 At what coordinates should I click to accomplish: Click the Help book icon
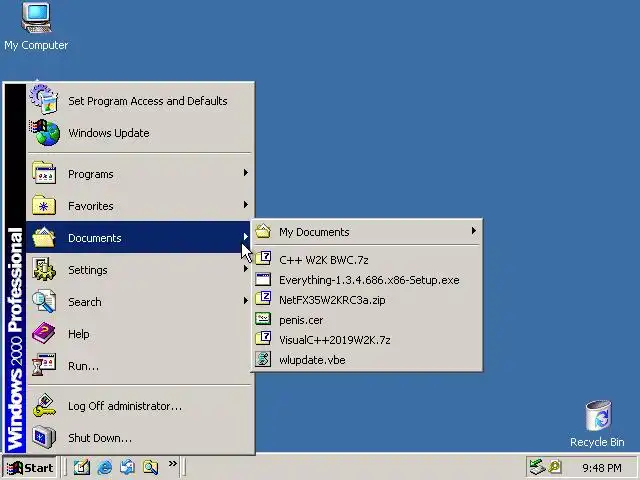coord(44,333)
